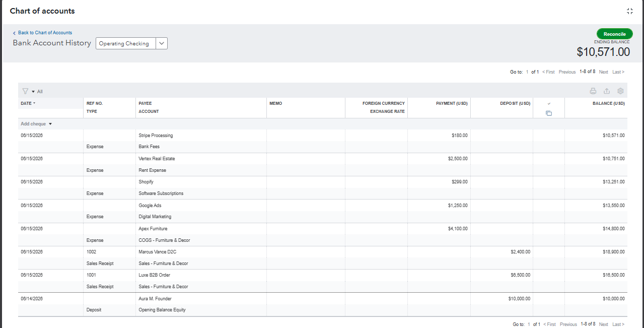Click the COGS - Furniture & Decor account cell
The height and width of the screenshot is (328, 644).
(164, 240)
